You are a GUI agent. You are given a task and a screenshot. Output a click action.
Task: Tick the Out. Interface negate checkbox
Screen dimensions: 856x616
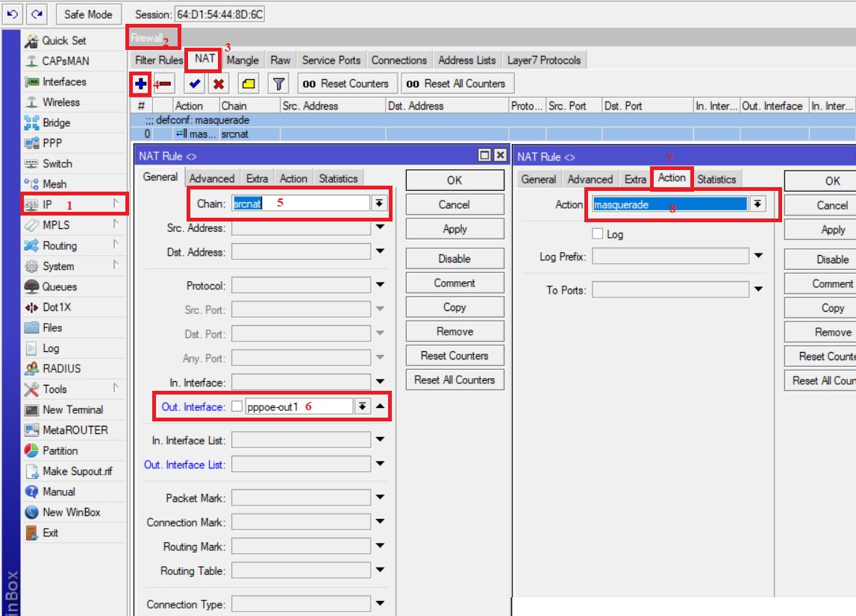(x=237, y=406)
